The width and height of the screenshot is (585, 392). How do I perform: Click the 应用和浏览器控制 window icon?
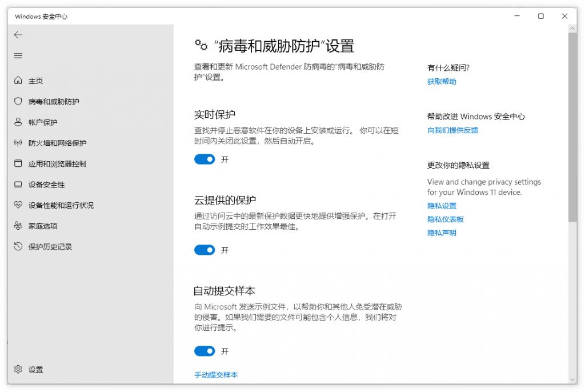click(x=18, y=163)
